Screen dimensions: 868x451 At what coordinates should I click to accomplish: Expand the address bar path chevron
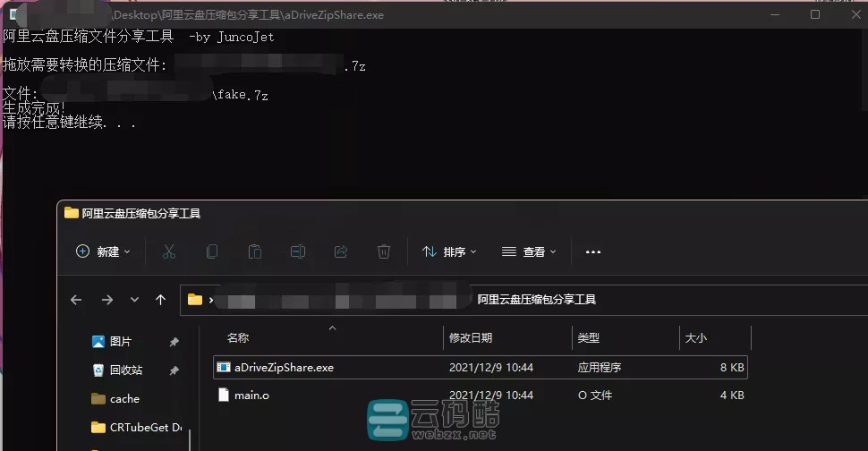pyautogui.click(x=211, y=300)
